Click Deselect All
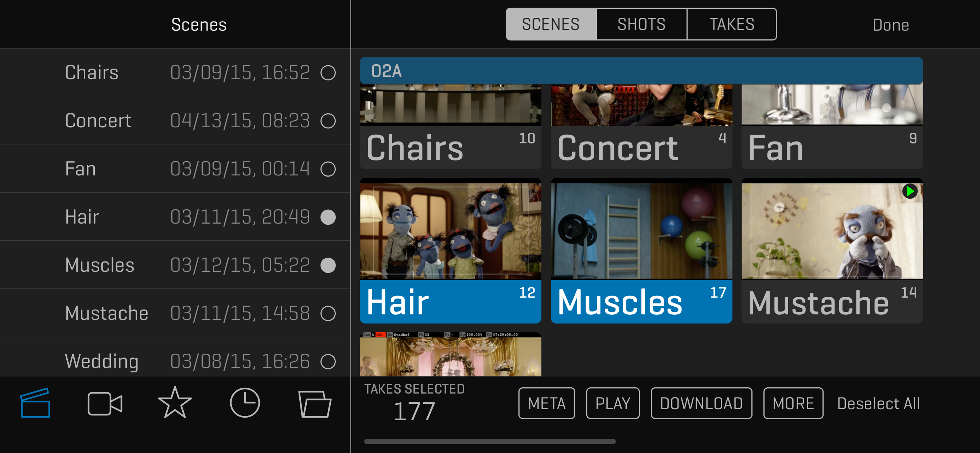 (878, 403)
